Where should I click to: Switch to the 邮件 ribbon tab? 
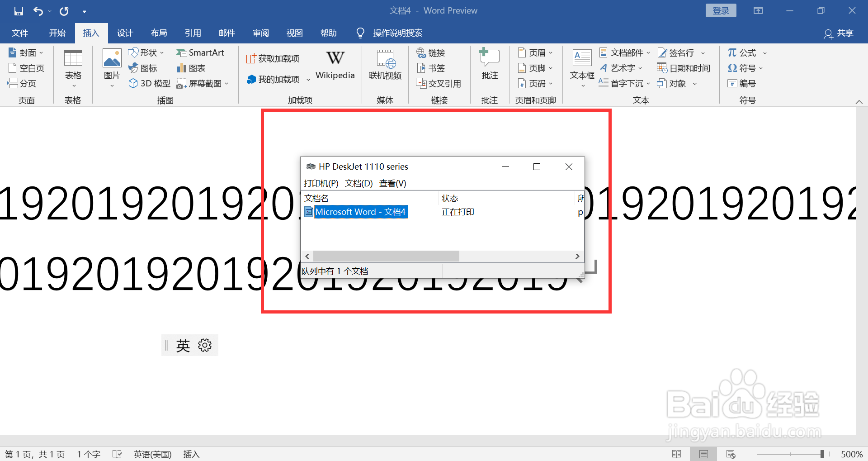click(x=226, y=33)
